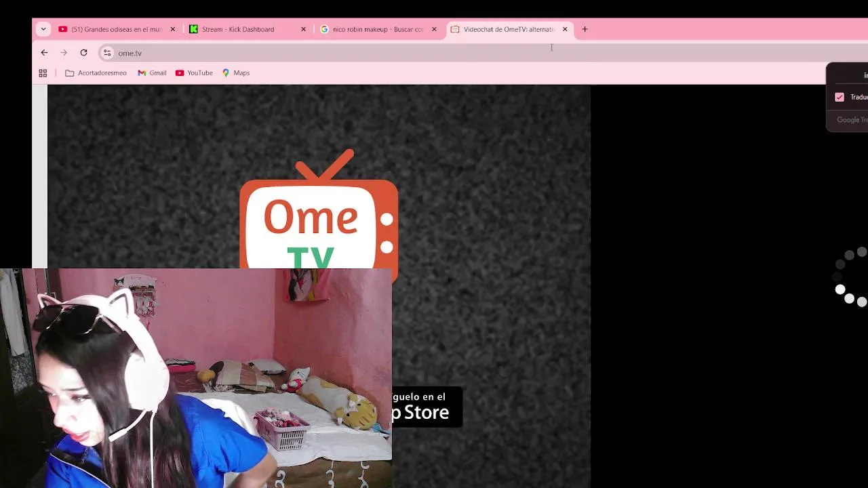Viewport: 868px width, 488px height.
Task: Open the Gmail bookmark
Action: click(152, 73)
